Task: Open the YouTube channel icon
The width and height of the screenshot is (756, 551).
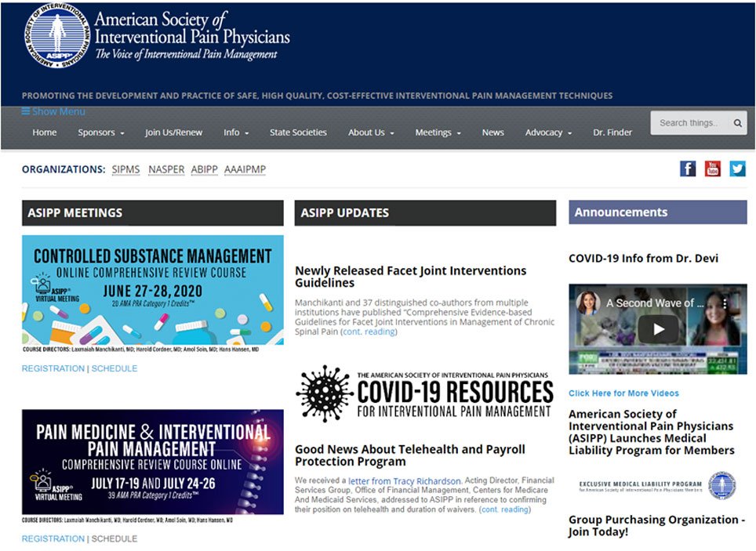Action: tap(713, 169)
